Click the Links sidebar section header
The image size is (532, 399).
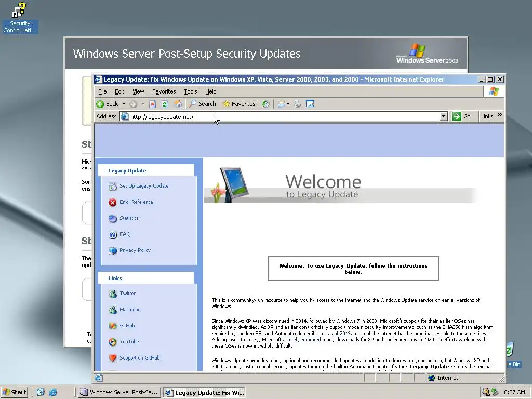coord(146,278)
